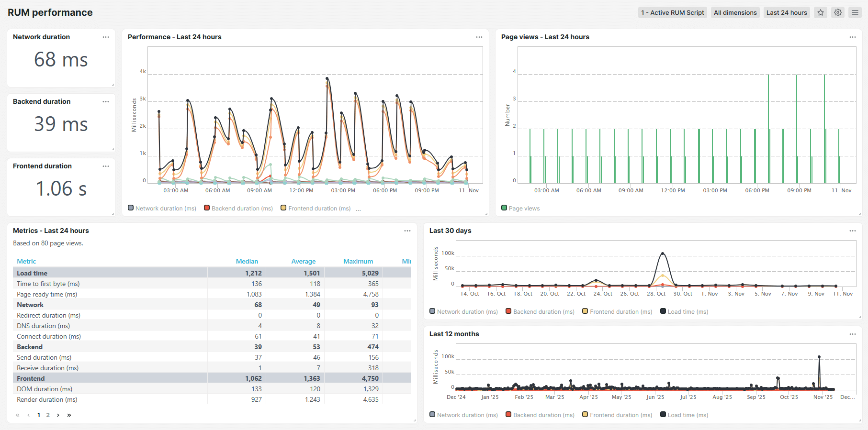Click Frontend duration color swatch in Last 12 months legend
Screen dimensions: 868x430
point(585,415)
